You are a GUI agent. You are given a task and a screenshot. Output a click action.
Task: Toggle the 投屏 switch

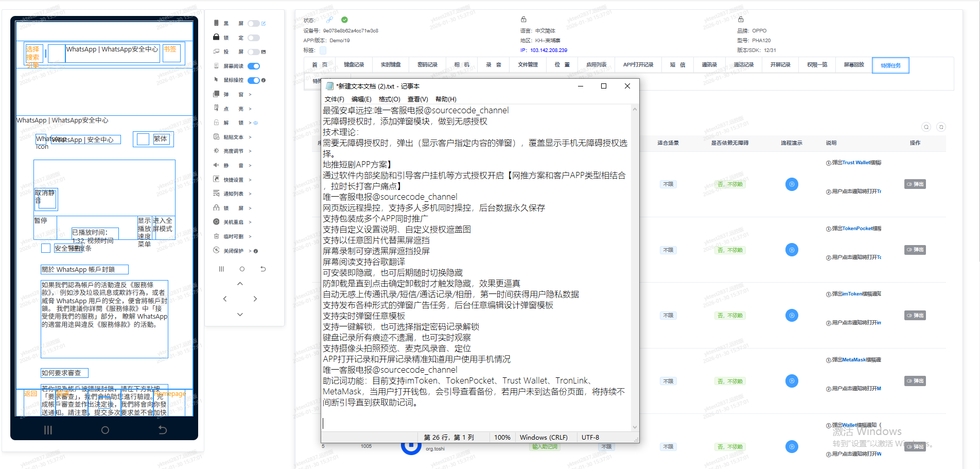pos(253,52)
